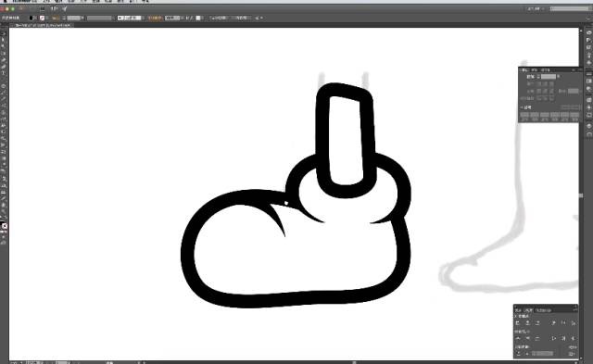The height and width of the screenshot is (364, 593).
Task: Select third tab of the Stroke panel group
Action: (x=546, y=70)
